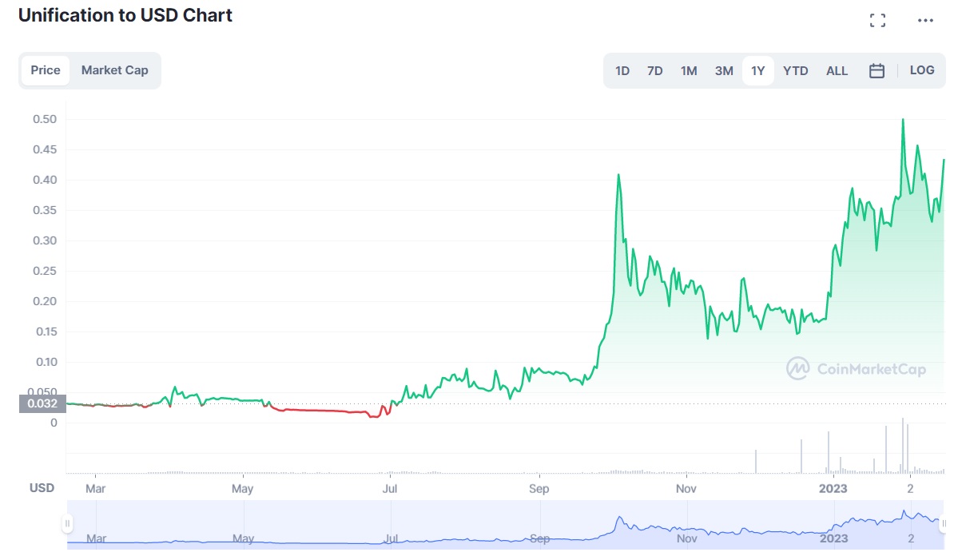Click the Unification to USD Chart heading

[x=124, y=15]
